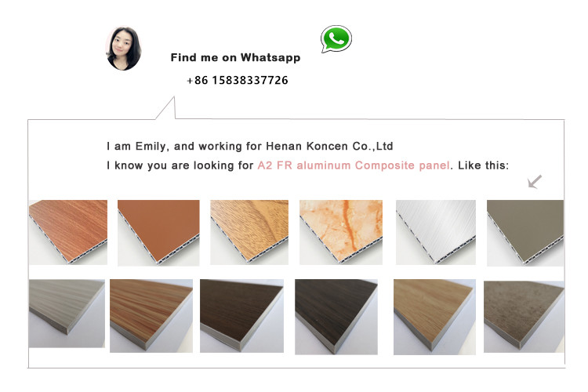The width and height of the screenshot is (588, 392).
Task: Click the small gray diagonal arrow
Action: pyautogui.click(x=535, y=182)
